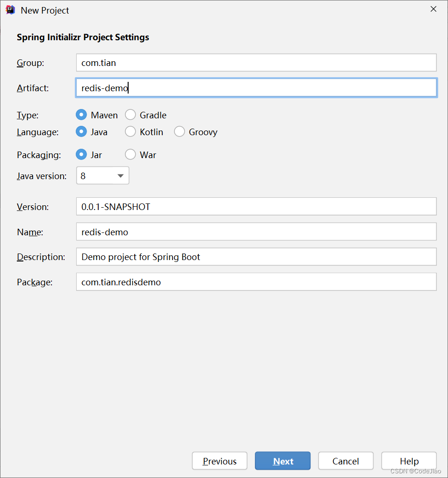The width and height of the screenshot is (448, 478).
Task: Click the Java version label
Action: point(42,176)
